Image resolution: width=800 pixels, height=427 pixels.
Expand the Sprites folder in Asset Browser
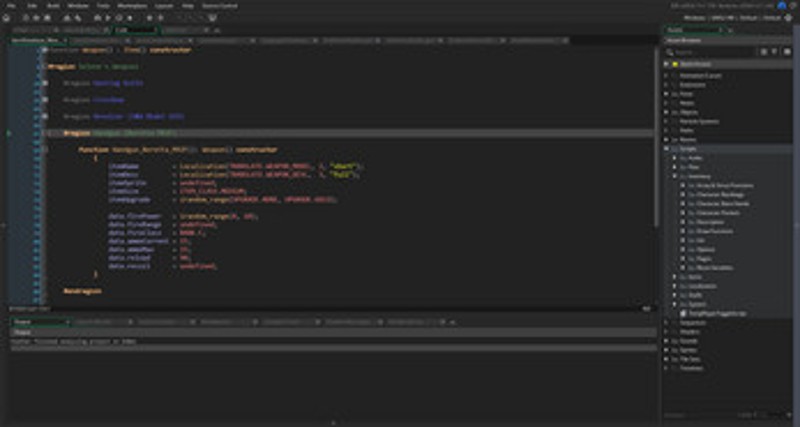[x=667, y=351]
